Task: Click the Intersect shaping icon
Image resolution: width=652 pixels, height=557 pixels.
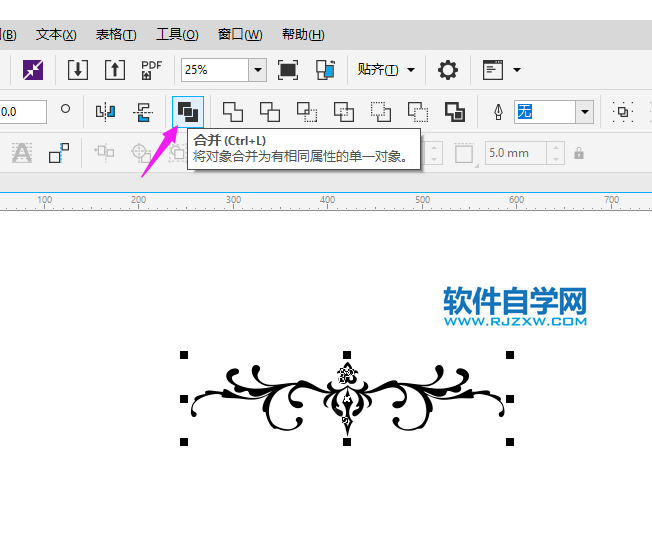Action: (x=307, y=112)
